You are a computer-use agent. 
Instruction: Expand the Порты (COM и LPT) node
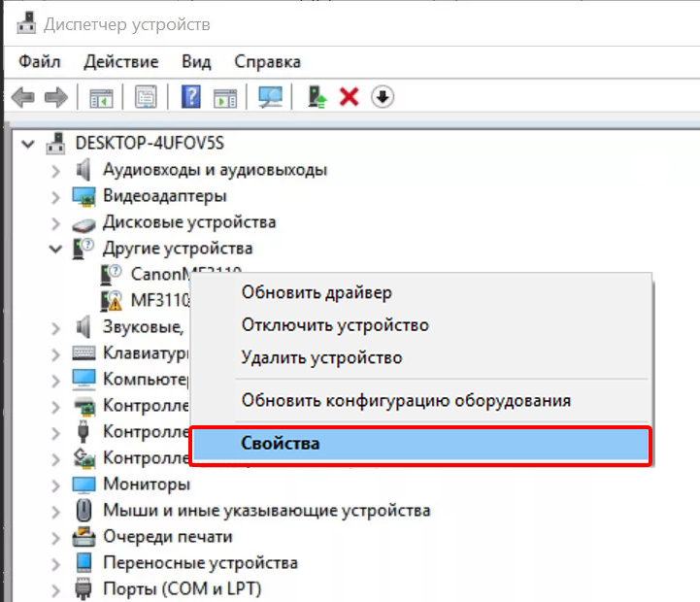[56, 588]
